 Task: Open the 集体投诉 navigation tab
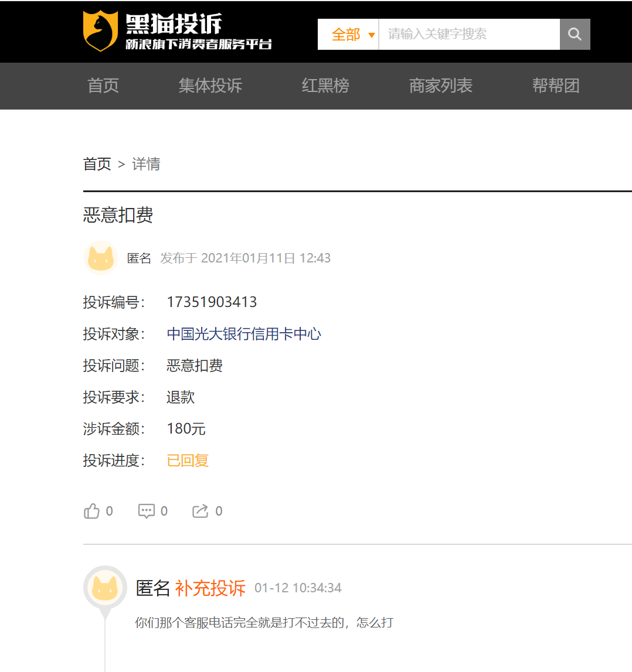tap(210, 86)
